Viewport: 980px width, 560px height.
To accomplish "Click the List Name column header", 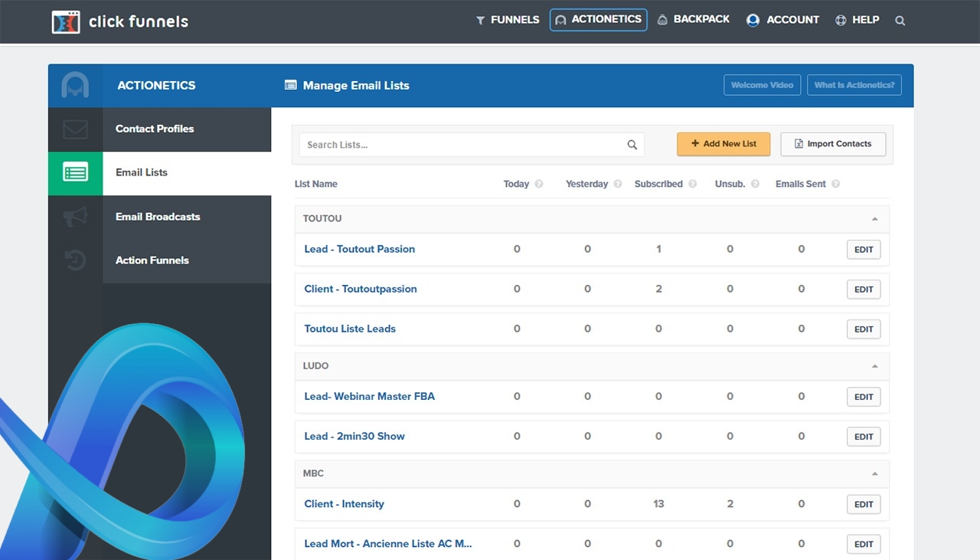I will pyautogui.click(x=316, y=184).
